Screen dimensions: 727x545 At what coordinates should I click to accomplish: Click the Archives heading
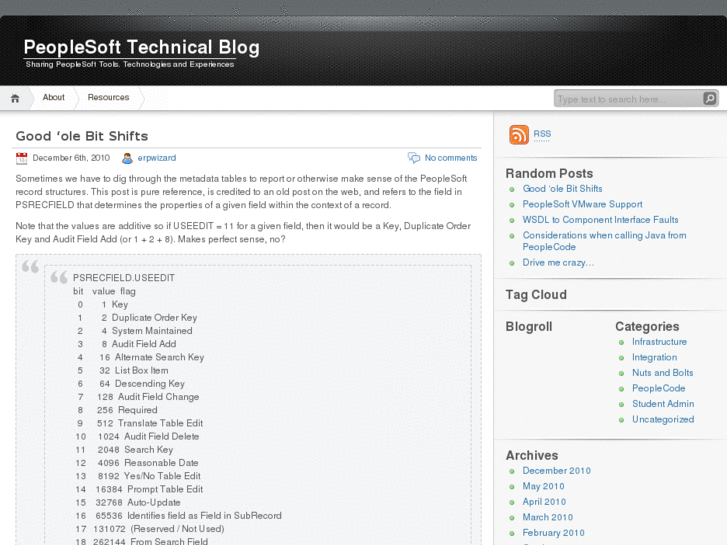(x=532, y=455)
